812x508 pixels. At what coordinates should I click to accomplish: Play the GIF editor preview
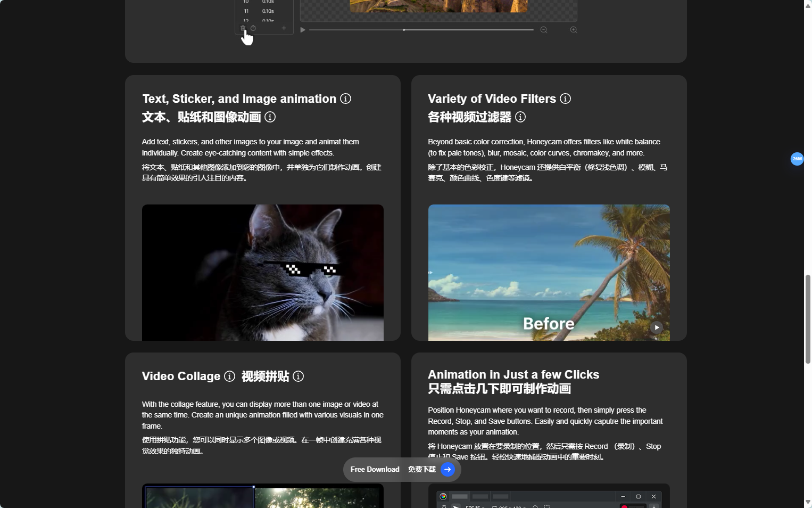click(x=303, y=30)
